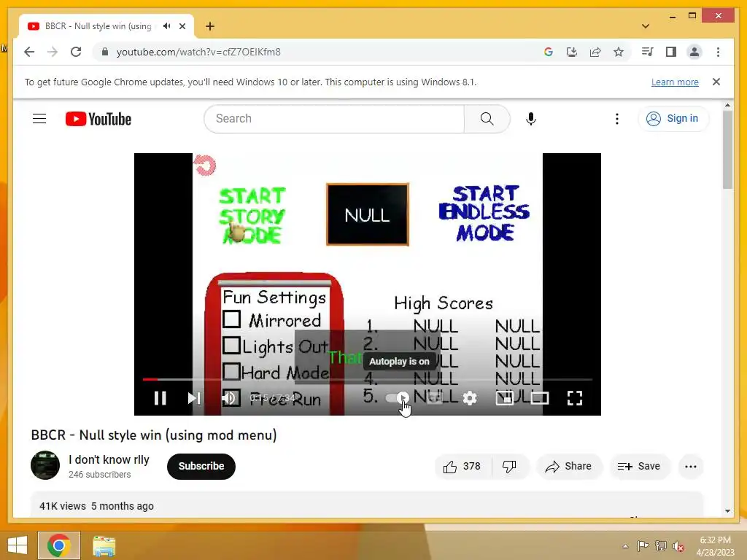Click the video progress bar
Viewport: 747px width, 560px height.
click(368, 379)
